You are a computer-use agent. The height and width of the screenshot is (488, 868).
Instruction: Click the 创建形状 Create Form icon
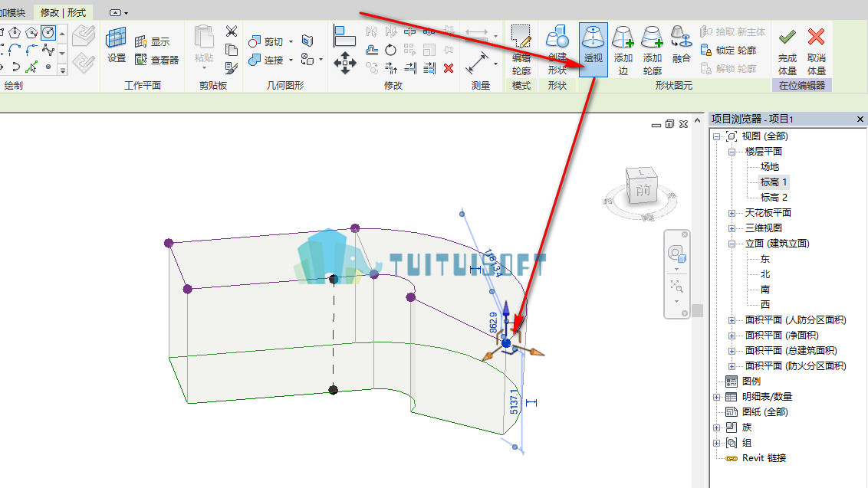(x=557, y=50)
